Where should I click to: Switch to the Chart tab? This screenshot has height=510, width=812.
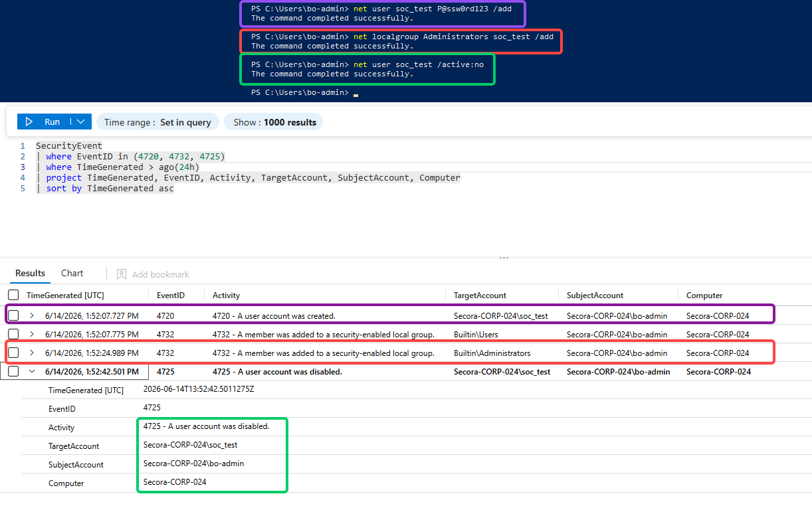72,273
